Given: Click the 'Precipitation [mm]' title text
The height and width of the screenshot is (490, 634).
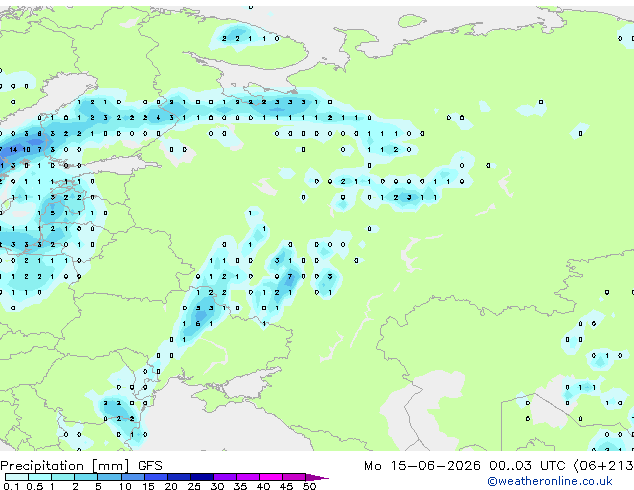Looking at the screenshot, I should coord(65,466).
